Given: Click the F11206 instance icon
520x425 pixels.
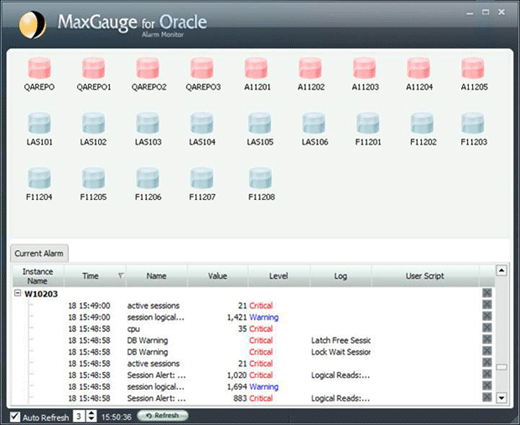Looking at the screenshot, I should pyautogui.click(x=148, y=178).
